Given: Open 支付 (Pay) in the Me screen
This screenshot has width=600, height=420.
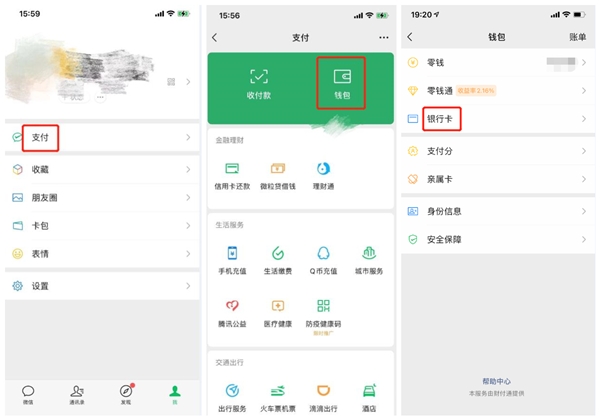Looking at the screenshot, I should click(102, 137).
